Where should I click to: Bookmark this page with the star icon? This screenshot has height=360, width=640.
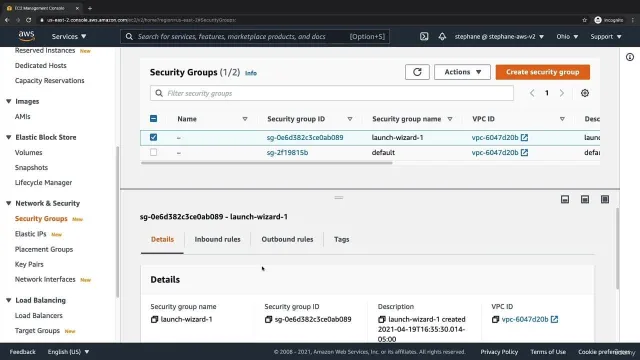584,20
